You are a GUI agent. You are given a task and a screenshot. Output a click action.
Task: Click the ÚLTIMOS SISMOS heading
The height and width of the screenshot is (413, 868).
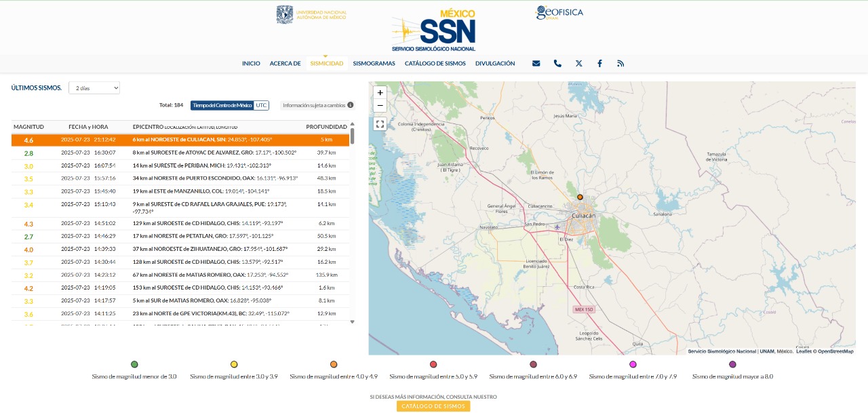(x=37, y=87)
